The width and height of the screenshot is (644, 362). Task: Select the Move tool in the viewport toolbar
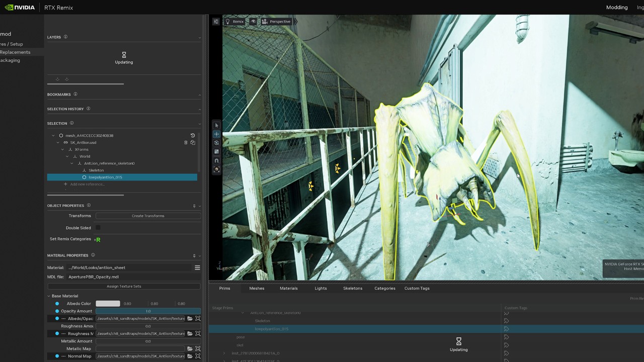coord(216,134)
